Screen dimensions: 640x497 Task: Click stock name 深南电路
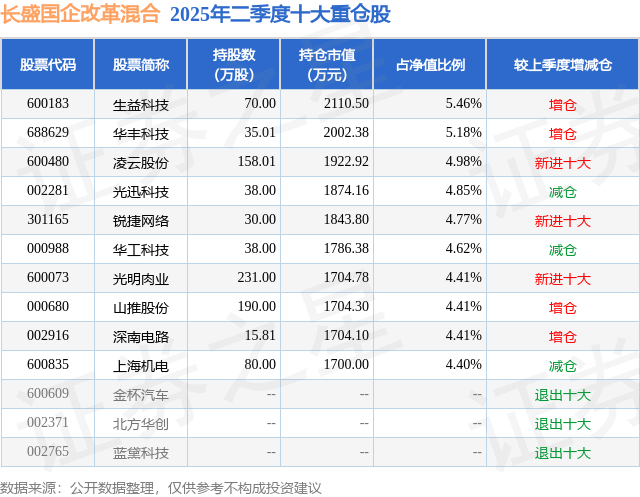point(141,337)
